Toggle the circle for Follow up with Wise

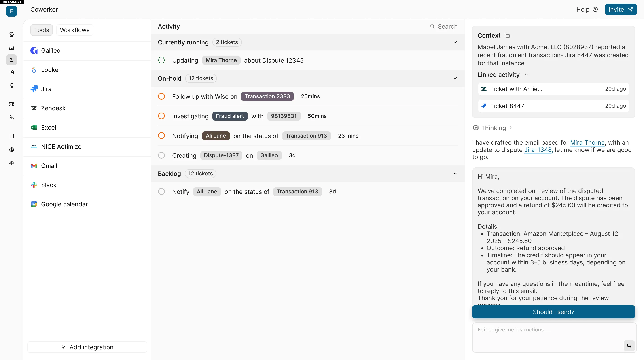161,96
